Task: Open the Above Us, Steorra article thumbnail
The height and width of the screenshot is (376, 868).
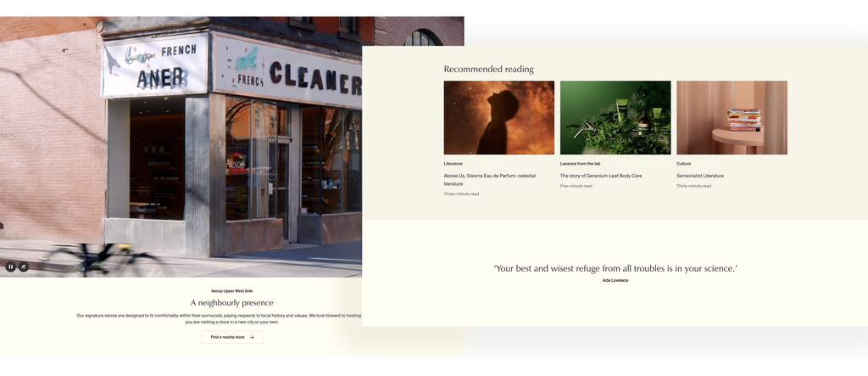Action: [x=498, y=118]
